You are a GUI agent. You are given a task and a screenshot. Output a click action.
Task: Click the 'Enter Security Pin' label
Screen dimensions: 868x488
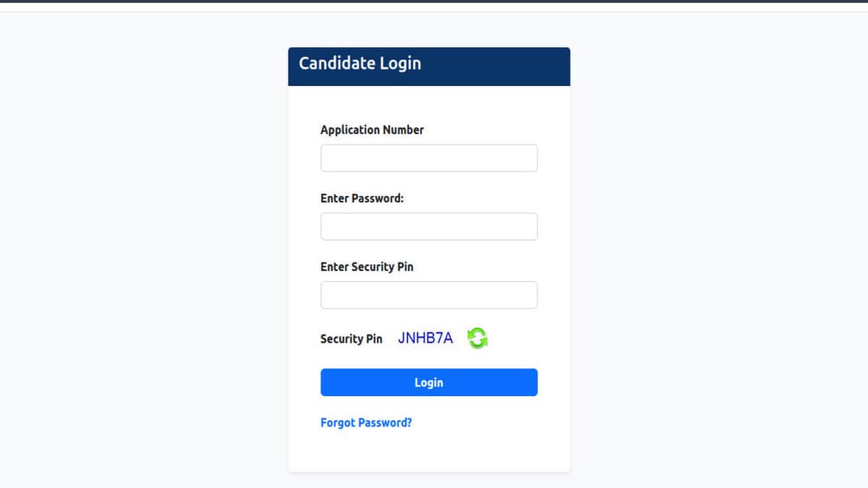click(x=367, y=267)
